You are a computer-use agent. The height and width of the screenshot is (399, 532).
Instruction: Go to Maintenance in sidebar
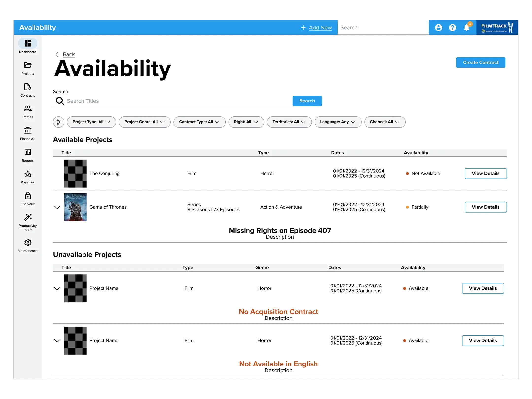28,245
